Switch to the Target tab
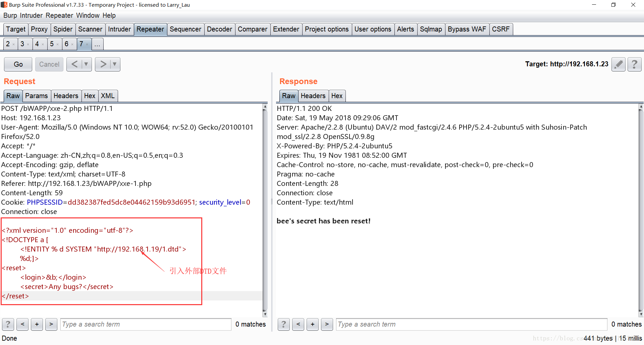The height and width of the screenshot is (345, 644). click(16, 29)
